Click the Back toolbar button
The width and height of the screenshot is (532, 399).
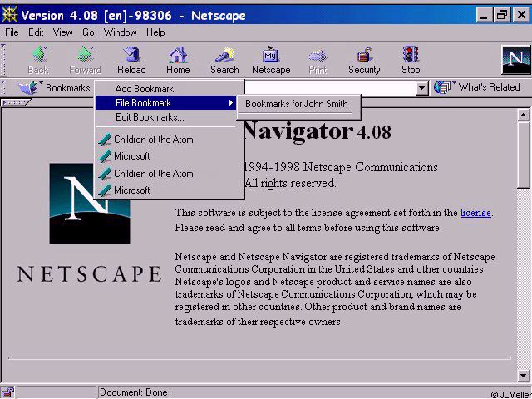click(38, 60)
